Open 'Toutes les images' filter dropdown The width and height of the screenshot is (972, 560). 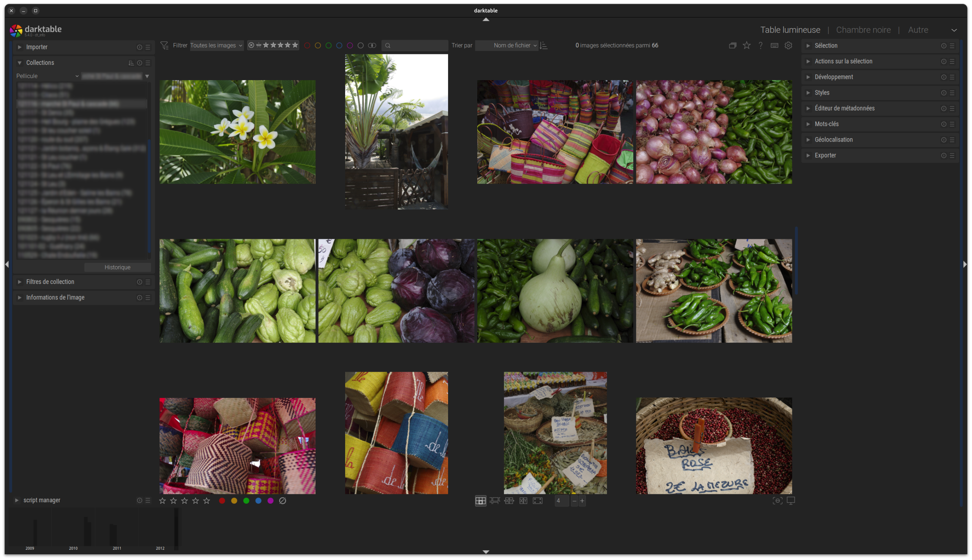pos(216,46)
